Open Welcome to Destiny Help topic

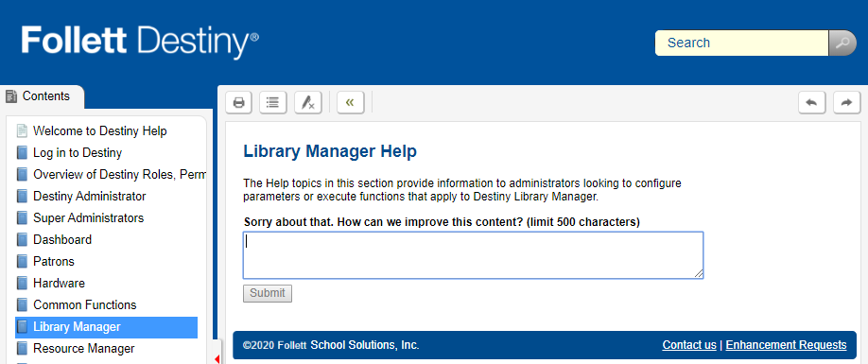pyautogui.click(x=99, y=131)
